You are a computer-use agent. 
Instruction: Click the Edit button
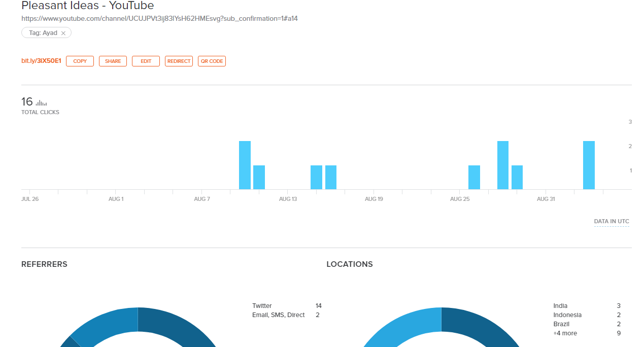[146, 61]
